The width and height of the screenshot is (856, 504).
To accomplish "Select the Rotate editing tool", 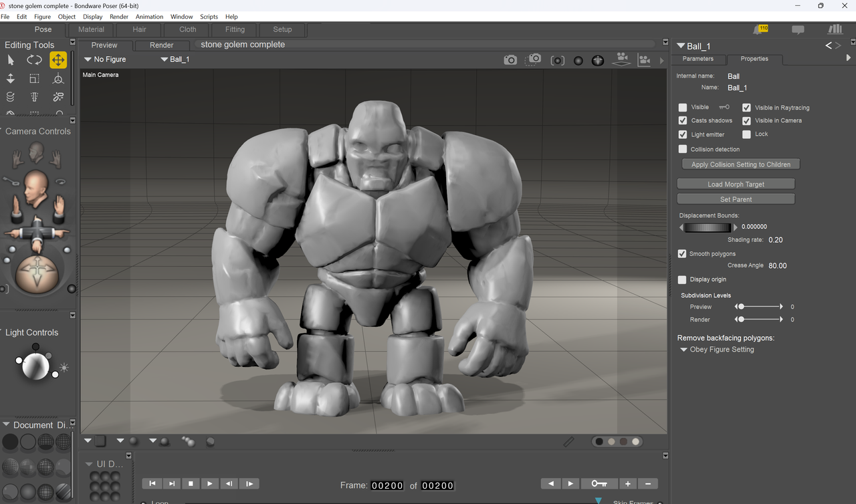I will pos(34,59).
